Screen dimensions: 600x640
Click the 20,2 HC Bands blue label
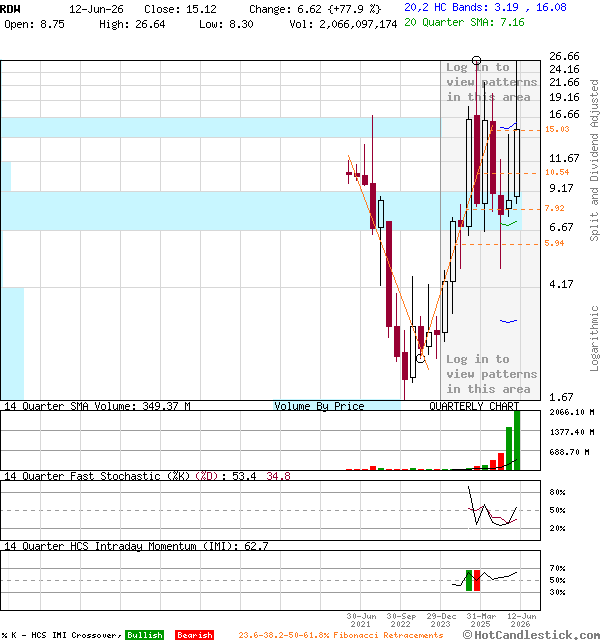(x=485, y=7)
